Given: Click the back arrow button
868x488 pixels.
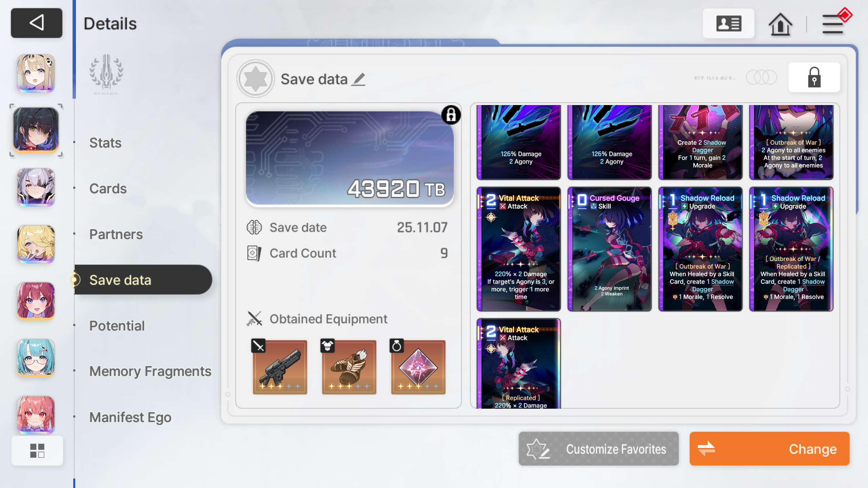Looking at the screenshot, I should [x=37, y=23].
